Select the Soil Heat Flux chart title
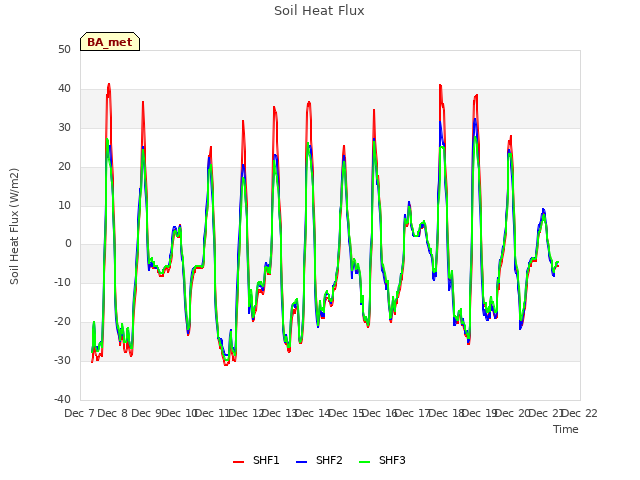Viewport: 640px width, 480px height. (x=319, y=11)
